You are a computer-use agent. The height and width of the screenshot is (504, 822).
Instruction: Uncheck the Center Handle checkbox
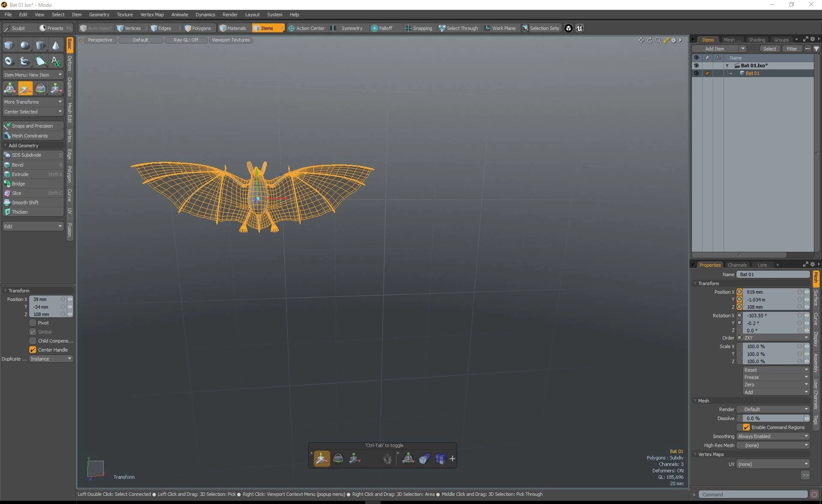click(x=33, y=350)
